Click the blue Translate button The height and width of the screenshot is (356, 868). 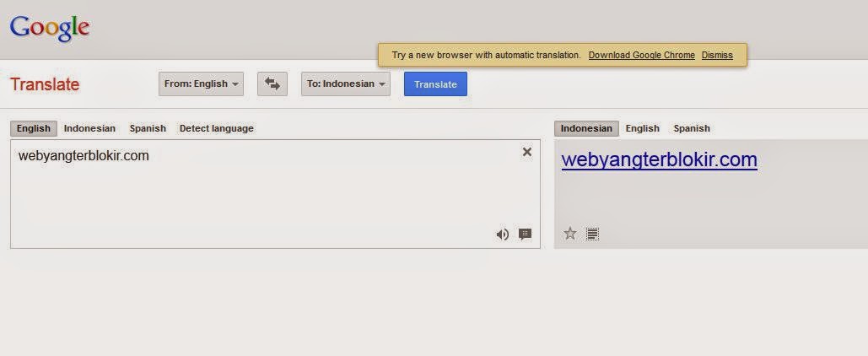pos(435,84)
